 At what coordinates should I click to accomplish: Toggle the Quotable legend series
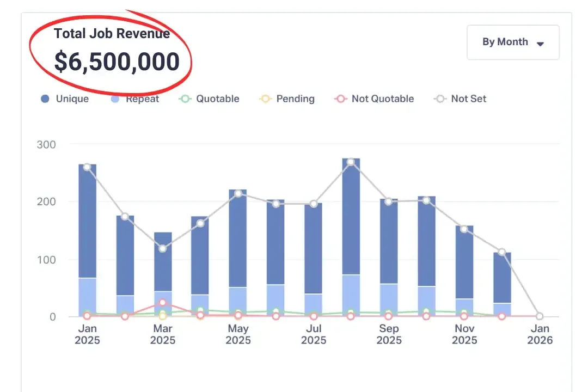pyautogui.click(x=209, y=99)
